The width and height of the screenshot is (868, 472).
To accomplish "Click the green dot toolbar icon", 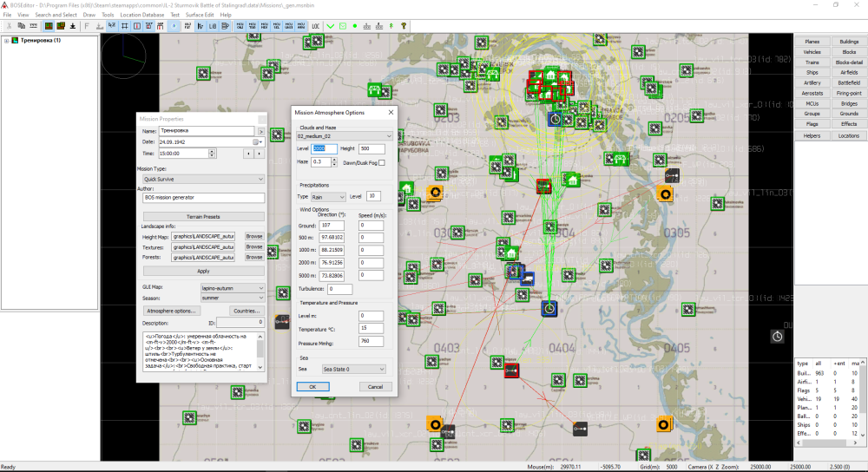I will (x=355, y=26).
